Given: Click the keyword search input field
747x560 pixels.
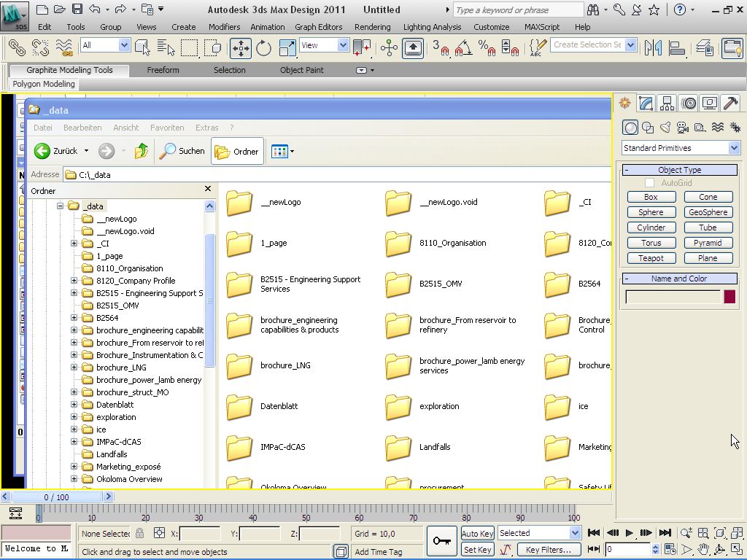Looking at the screenshot, I should click(x=519, y=10).
